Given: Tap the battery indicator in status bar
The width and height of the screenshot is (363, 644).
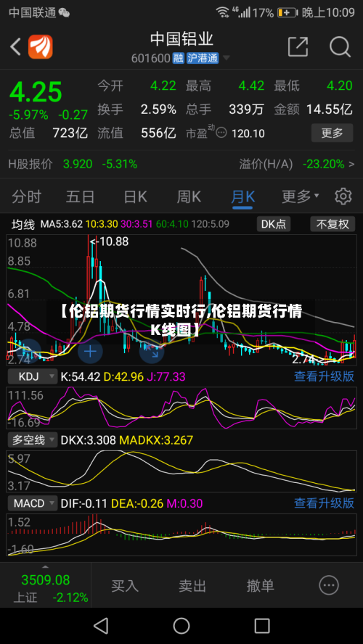Looking at the screenshot, I should tap(287, 13).
